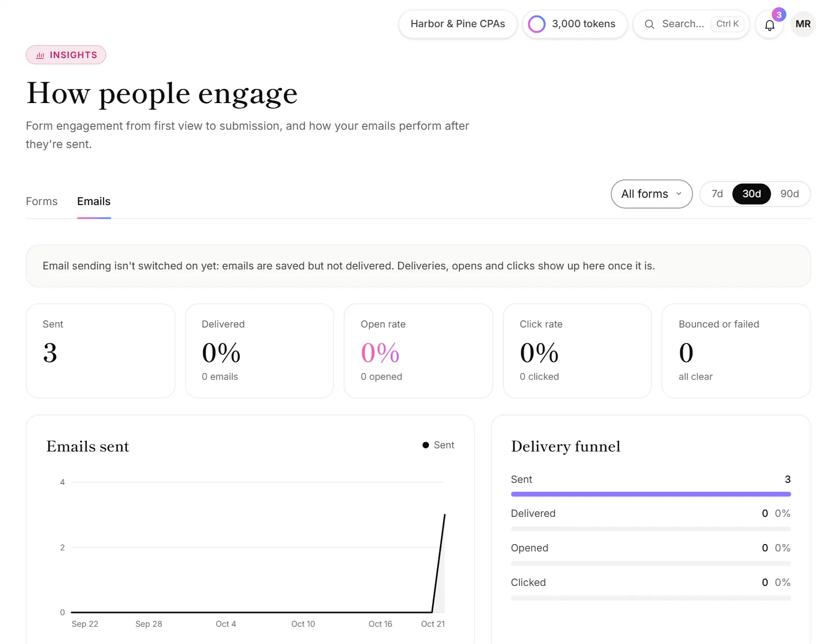837x644 pixels.
Task: Click the 3,000 tokens button
Action: point(575,24)
